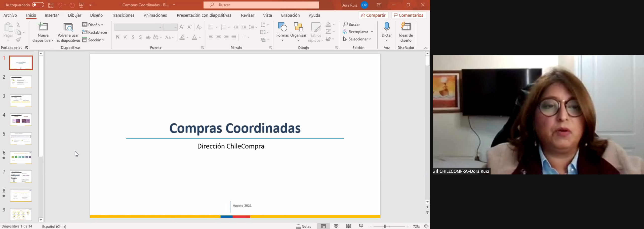Toggle the Autoguardado switch
This screenshot has height=229, width=644.
[38, 5]
